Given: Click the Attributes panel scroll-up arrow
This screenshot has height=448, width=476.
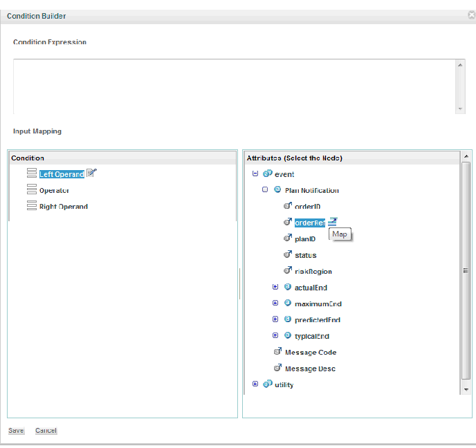Looking at the screenshot, I should 466,156.
